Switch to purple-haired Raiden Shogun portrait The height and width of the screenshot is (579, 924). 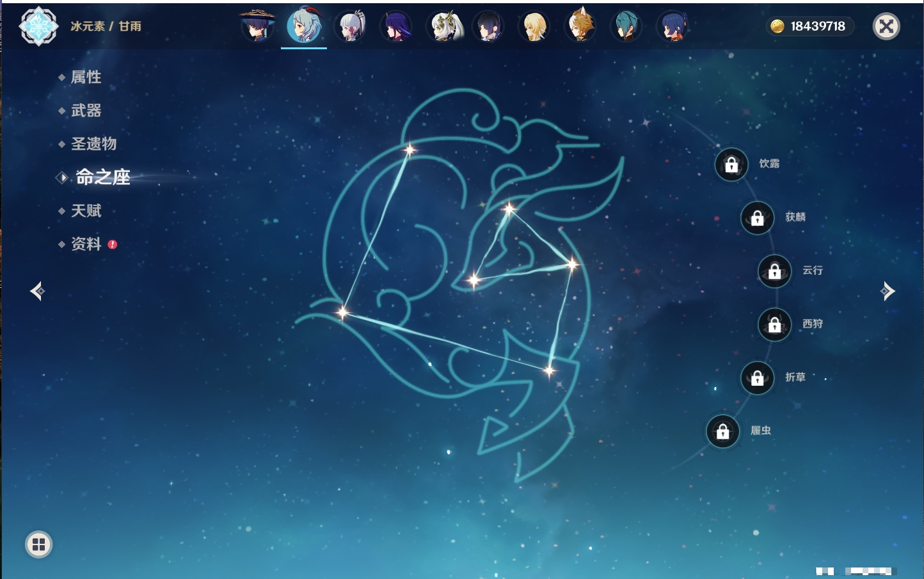396,26
